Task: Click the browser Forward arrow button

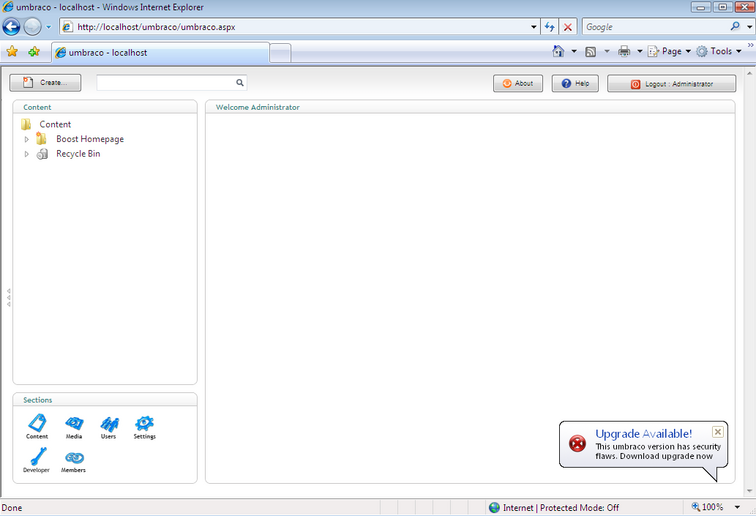Action: tap(32, 27)
